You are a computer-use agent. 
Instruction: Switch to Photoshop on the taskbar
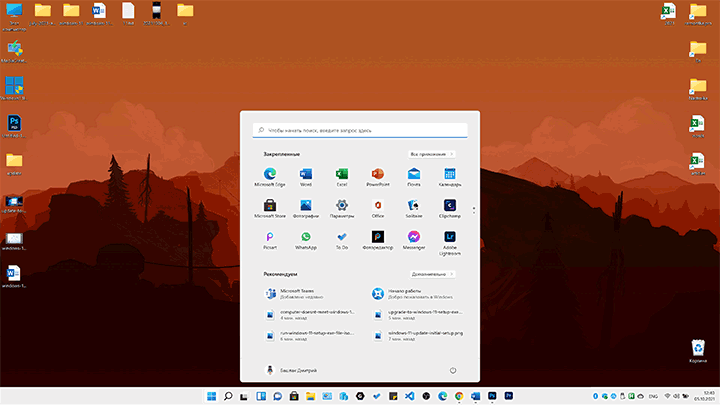point(492,396)
